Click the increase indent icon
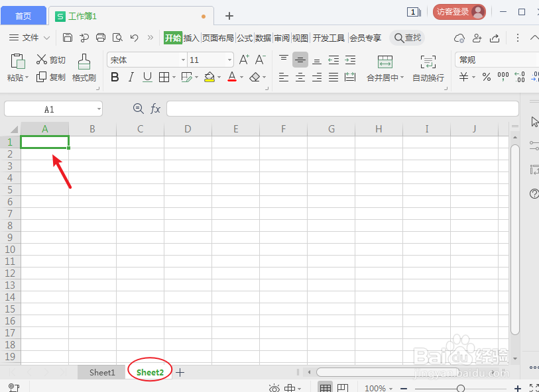The height and width of the screenshot is (392, 539). point(350,60)
